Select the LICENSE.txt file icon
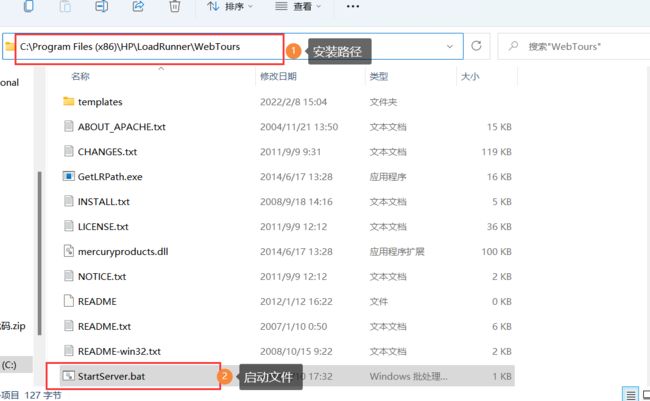Image resolution: width=650 pixels, height=401 pixels. click(68, 226)
